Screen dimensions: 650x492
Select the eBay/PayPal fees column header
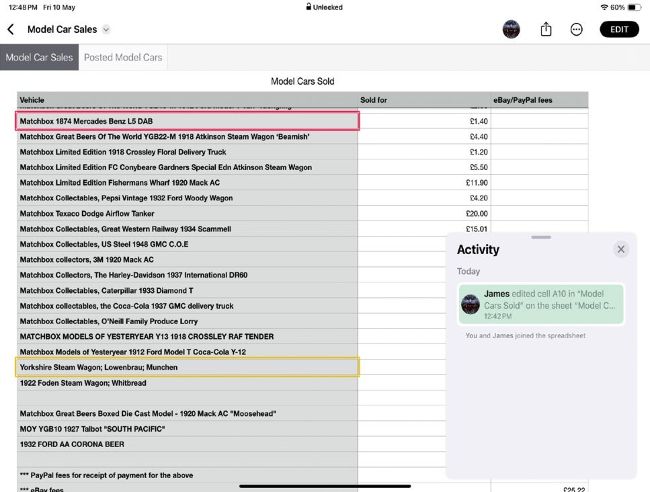[x=539, y=100]
